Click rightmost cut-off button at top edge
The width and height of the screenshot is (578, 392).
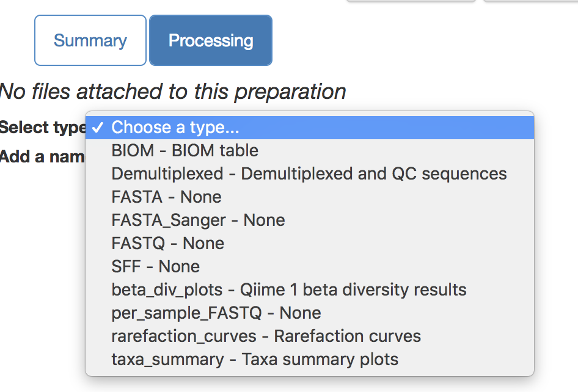tap(530, 1)
